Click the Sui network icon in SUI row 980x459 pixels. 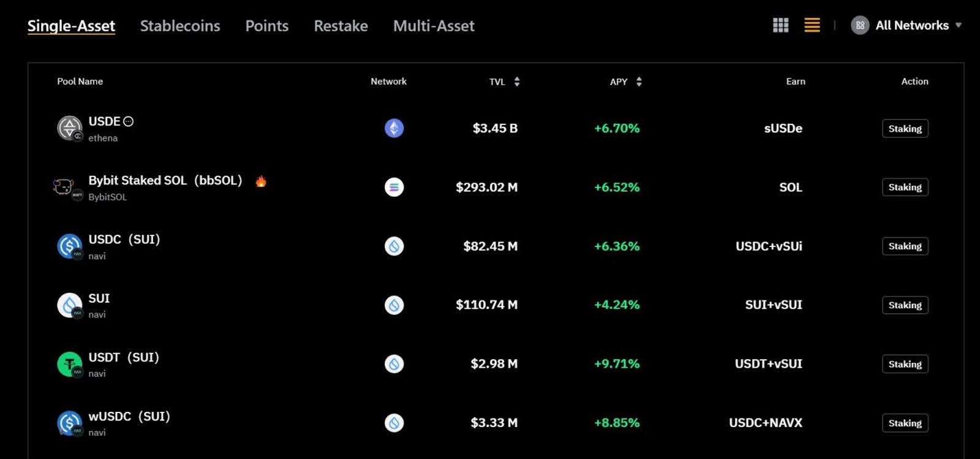pyautogui.click(x=394, y=305)
